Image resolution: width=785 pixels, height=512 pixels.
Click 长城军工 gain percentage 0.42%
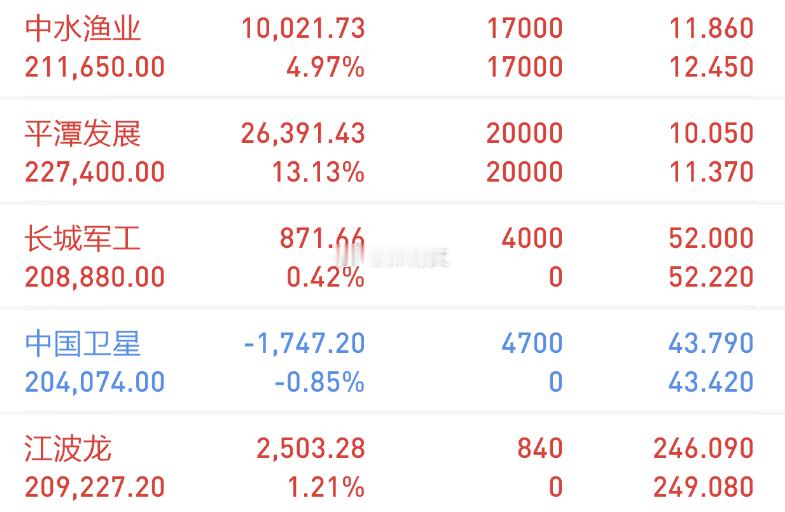[x=325, y=277]
